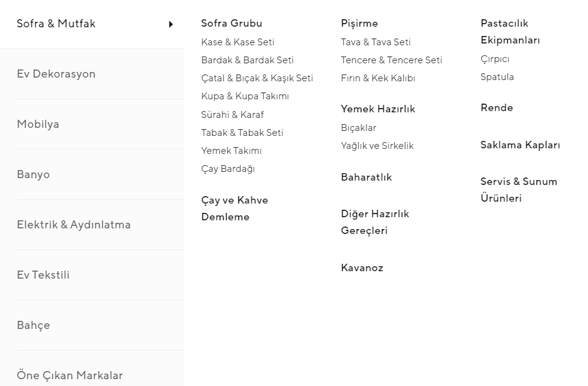Go to Yağlık ve Sirkelik
This screenshot has height=386, width=588.
click(377, 146)
